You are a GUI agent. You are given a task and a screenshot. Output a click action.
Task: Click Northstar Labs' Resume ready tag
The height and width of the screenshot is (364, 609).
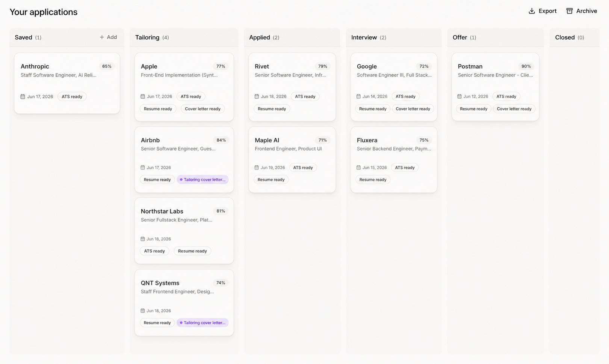coord(192,251)
